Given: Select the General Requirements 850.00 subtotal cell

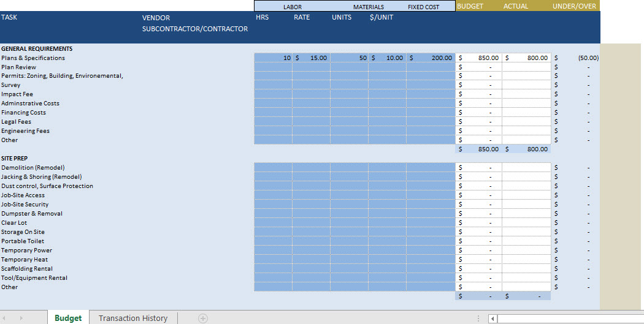Looking at the screenshot, I should tap(479, 149).
